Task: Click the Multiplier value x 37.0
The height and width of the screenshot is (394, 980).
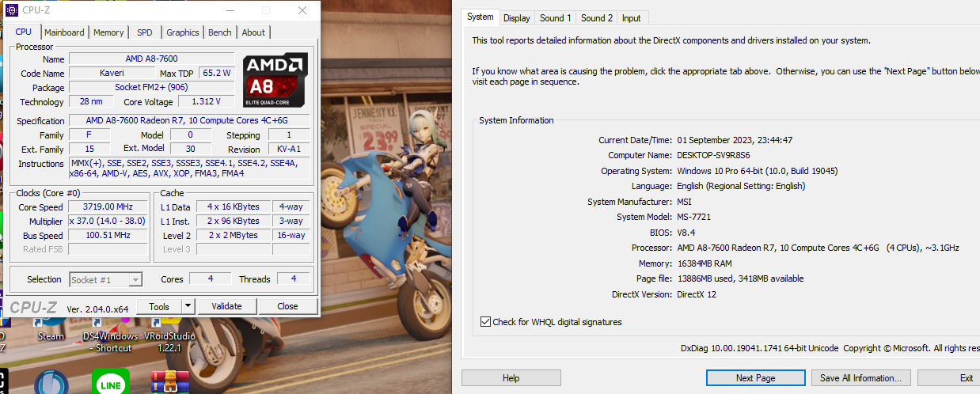Action: pyautogui.click(x=108, y=222)
